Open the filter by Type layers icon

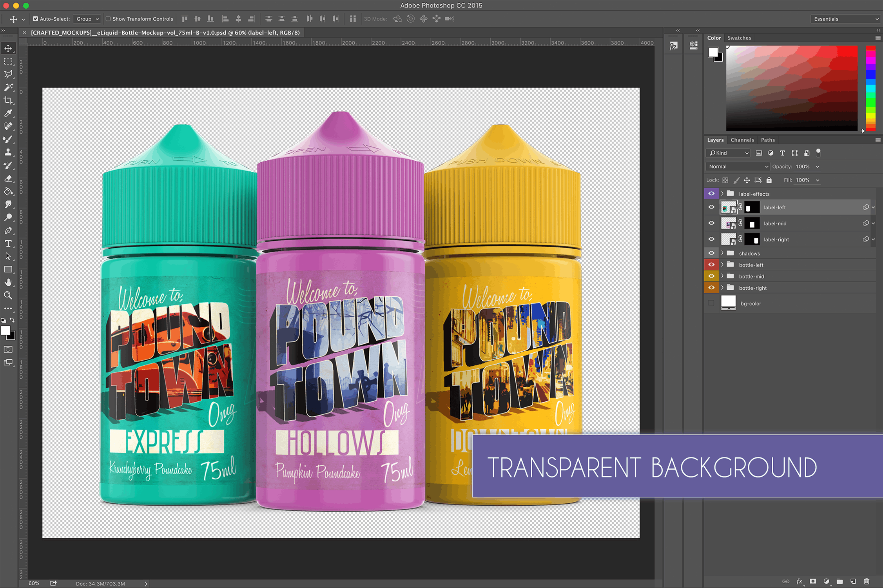pyautogui.click(x=782, y=153)
